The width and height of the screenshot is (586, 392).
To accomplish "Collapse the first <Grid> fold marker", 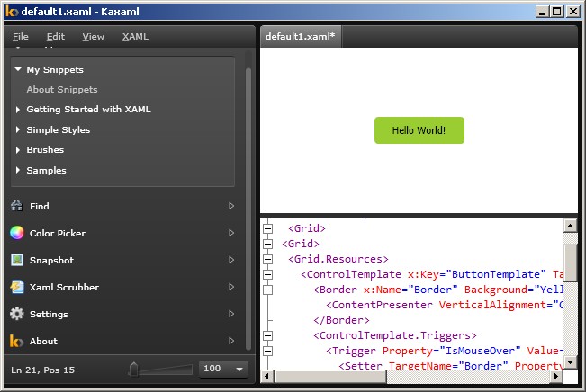I will (x=267, y=228).
